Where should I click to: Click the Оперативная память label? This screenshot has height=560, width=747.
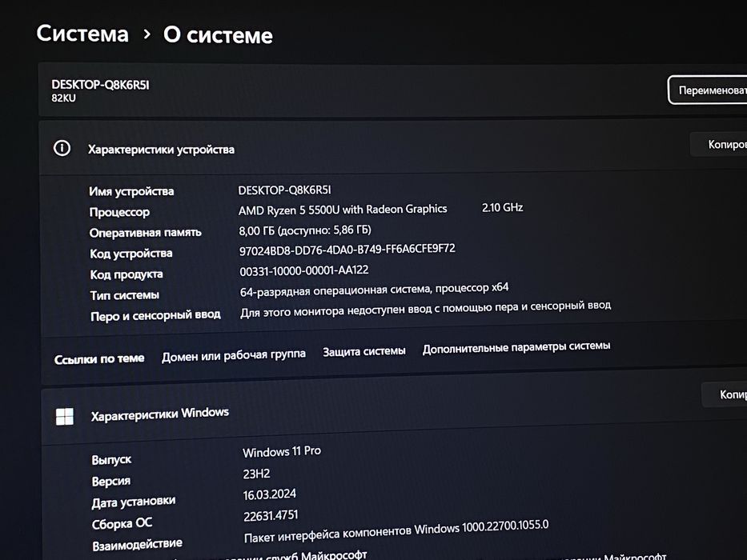(x=145, y=233)
